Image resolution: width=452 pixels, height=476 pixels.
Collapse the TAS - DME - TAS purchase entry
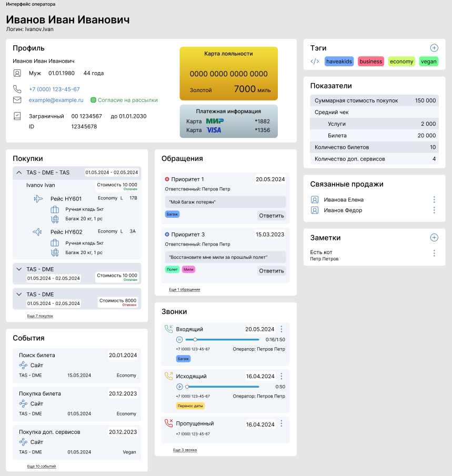pyautogui.click(x=19, y=172)
